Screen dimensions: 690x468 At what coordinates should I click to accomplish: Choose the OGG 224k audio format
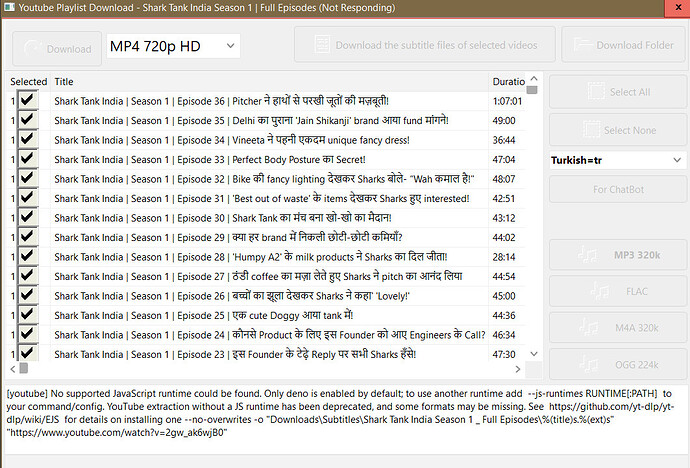coord(618,364)
